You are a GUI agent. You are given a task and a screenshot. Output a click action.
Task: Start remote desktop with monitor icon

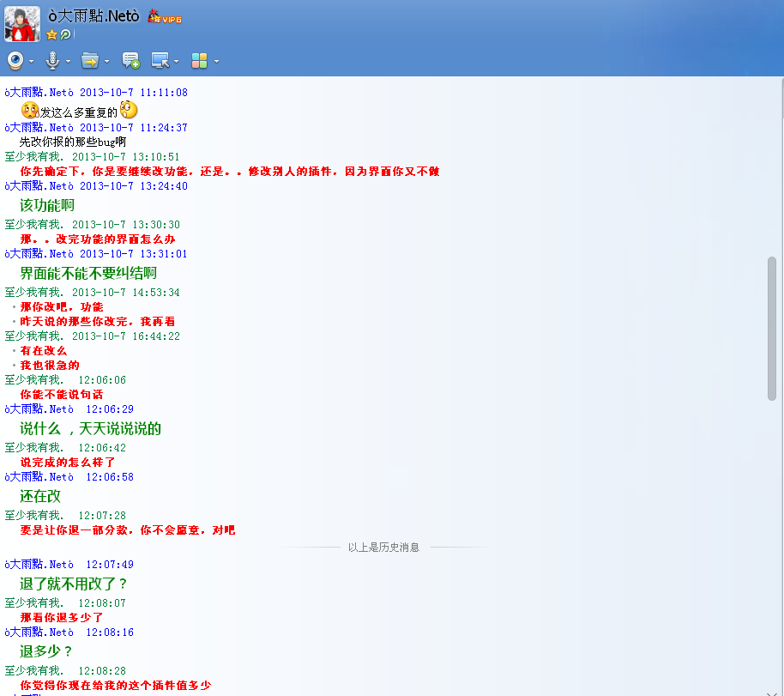coord(160,61)
